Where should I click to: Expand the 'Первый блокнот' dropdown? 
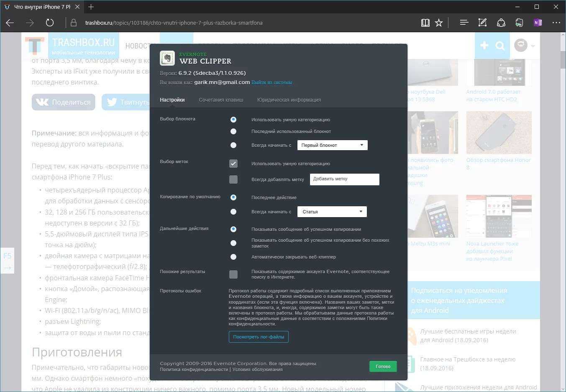pyautogui.click(x=332, y=145)
